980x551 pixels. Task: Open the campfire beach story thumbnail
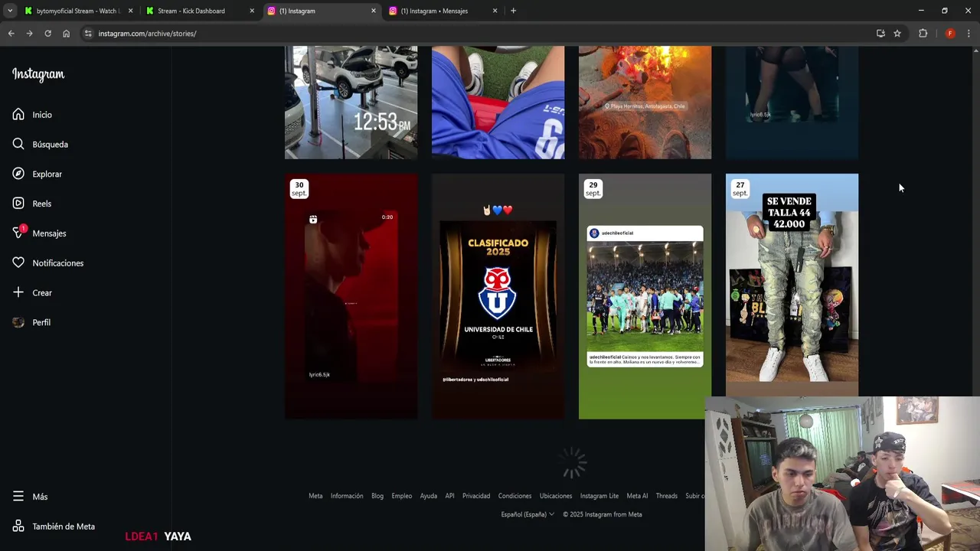coord(645,103)
